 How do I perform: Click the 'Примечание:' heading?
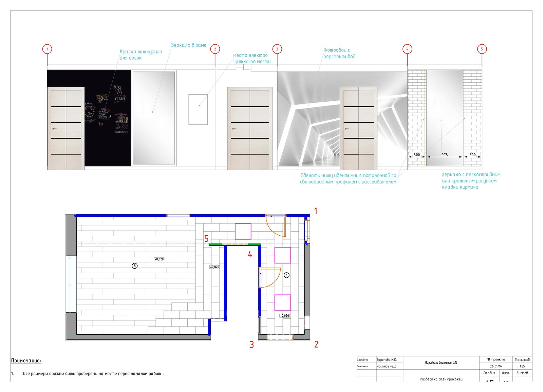click(x=26, y=361)
